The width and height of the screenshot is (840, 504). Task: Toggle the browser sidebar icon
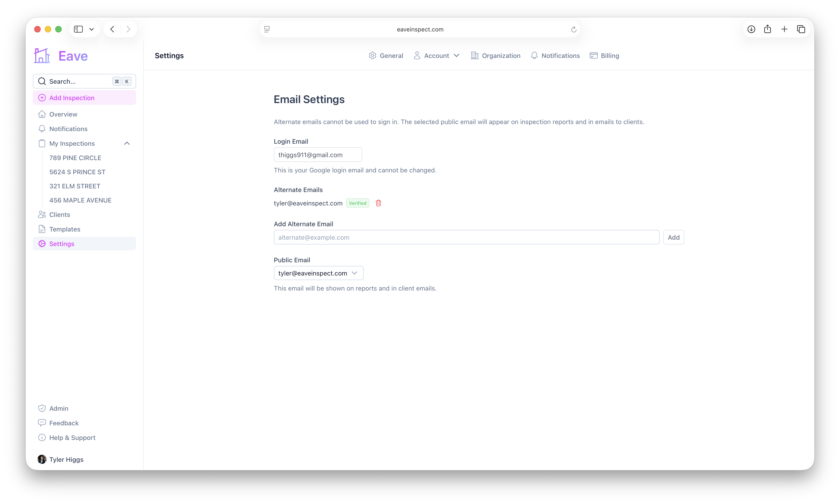[x=79, y=29]
